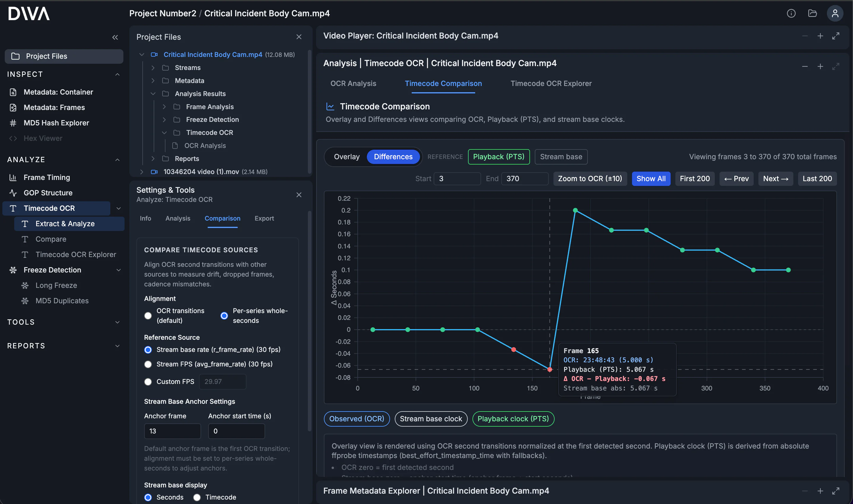
Task: Open the MD5 Hash Explorer hash icon
Action: tap(13, 123)
